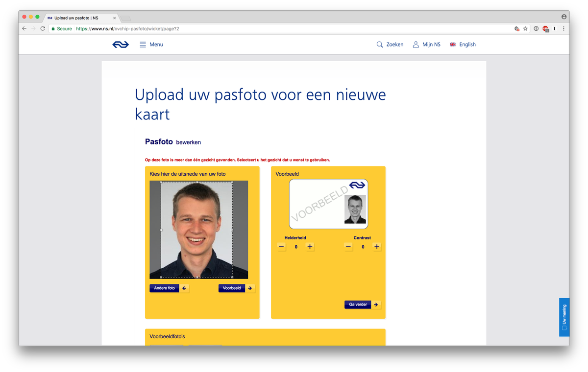Click the example card preview thumbnail

tap(328, 204)
